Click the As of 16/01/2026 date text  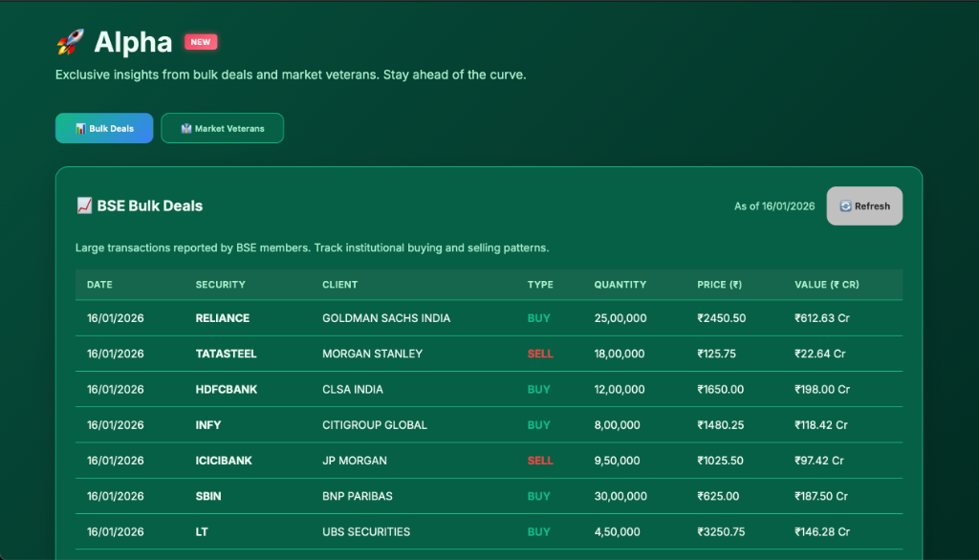tap(774, 206)
